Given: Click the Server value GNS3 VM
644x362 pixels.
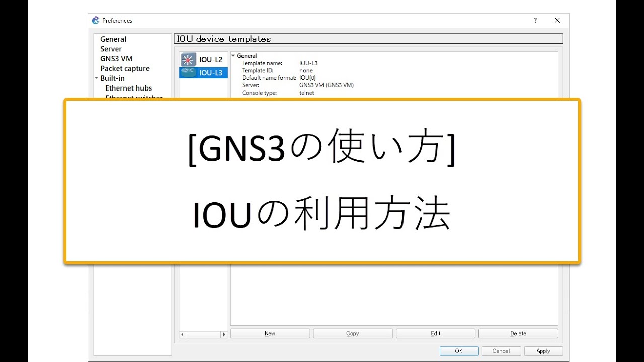Looking at the screenshot, I should (327, 85).
